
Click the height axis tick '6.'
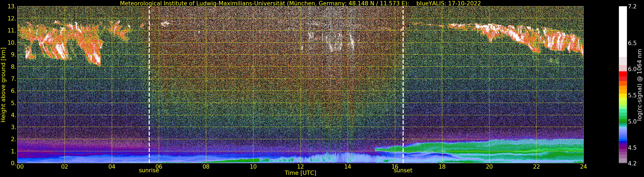[14, 91]
